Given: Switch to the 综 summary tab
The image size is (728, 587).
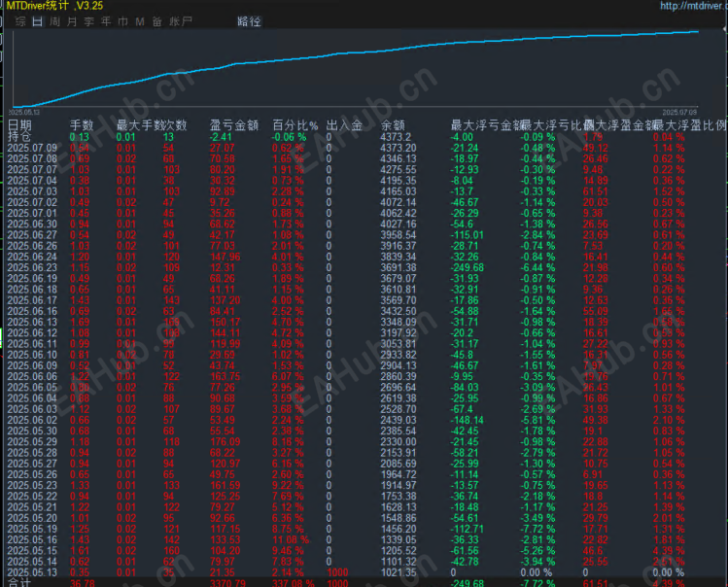Looking at the screenshot, I should pyautogui.click(x=20, y=21).
